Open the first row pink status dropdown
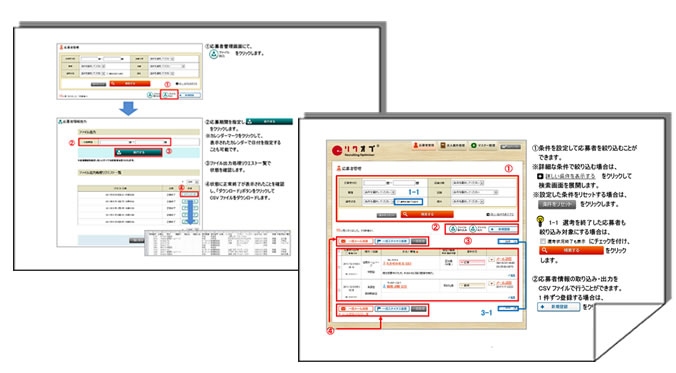The image size is (676, 373). tap(472, 262)
